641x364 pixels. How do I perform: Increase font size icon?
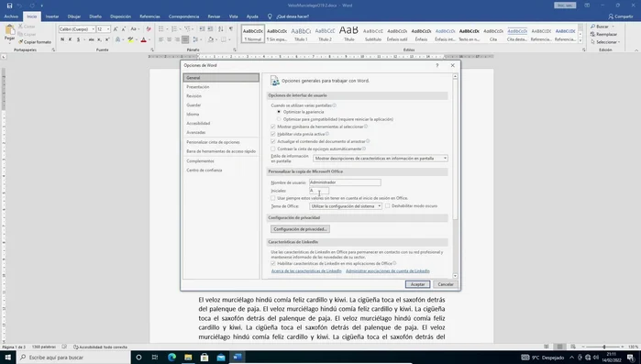[116, 29]
